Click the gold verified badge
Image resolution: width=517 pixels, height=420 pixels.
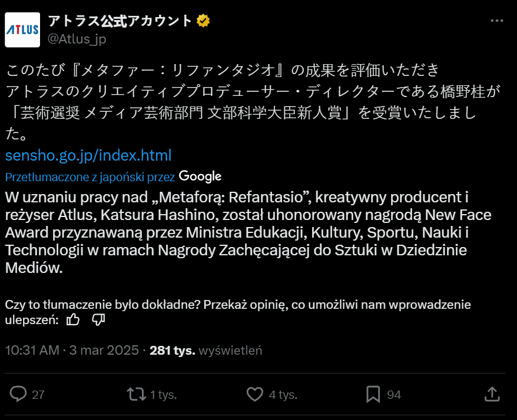pyautogui.click(x=204, y=21)
